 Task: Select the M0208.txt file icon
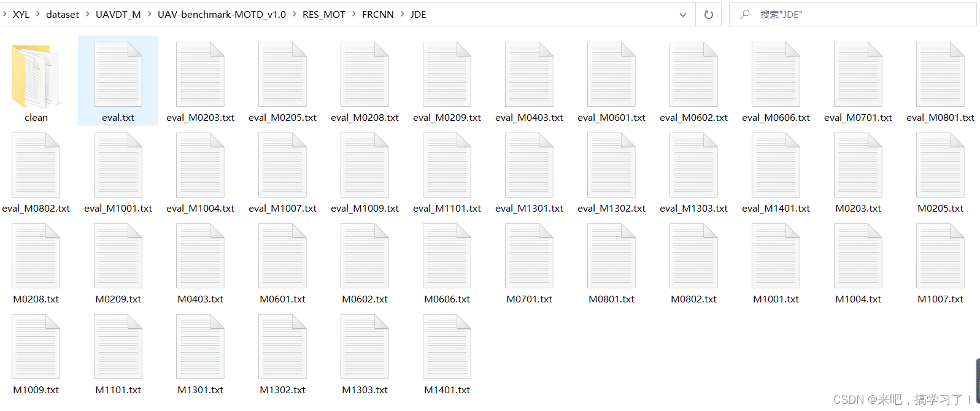click(x=36, y=256)
